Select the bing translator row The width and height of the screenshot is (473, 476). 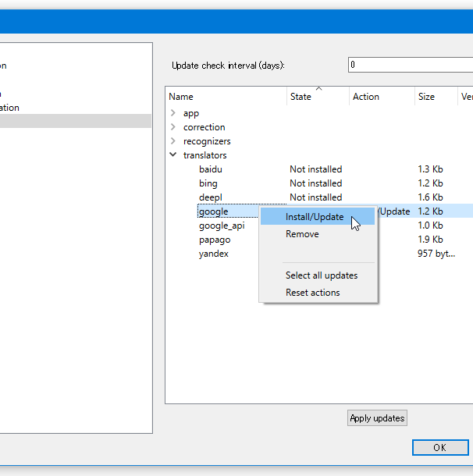click(319, 183)
